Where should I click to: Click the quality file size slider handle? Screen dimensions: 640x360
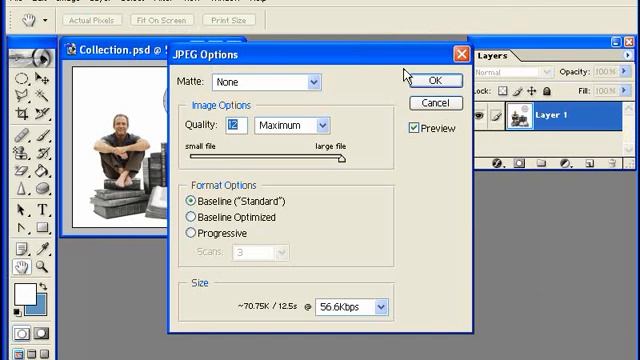[342, 158]
